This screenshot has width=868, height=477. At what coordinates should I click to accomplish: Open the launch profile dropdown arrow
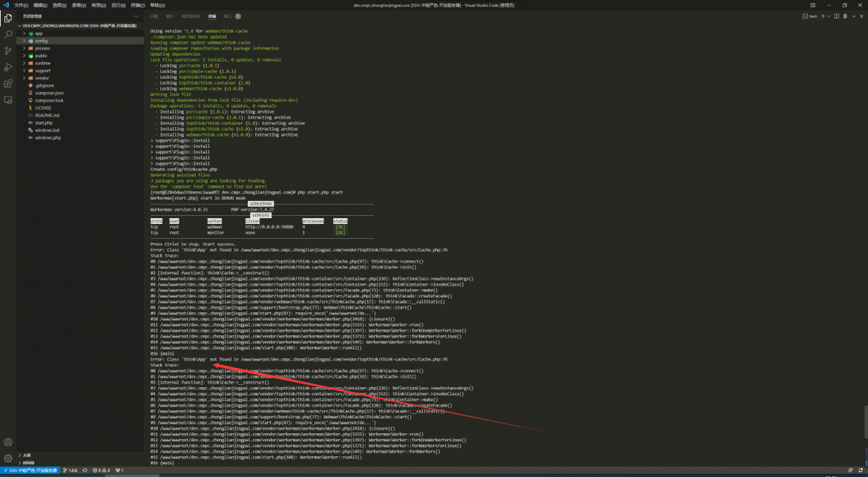coord(829,16)
